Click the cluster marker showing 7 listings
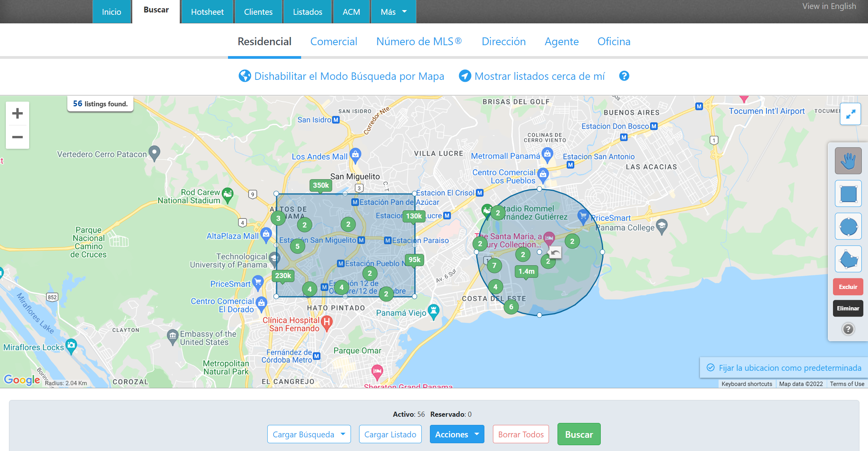Viewport: 868px width, 451px height. tap(494, 265)
